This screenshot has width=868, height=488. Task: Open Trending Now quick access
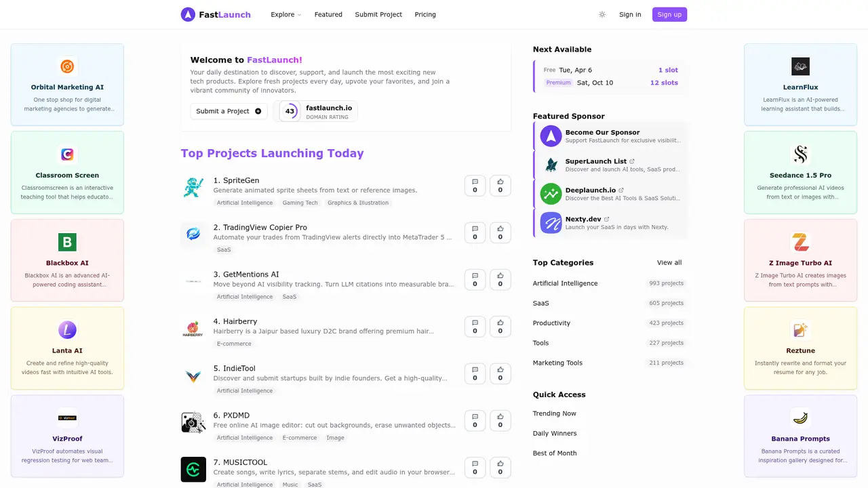click(x=555, y=413)
